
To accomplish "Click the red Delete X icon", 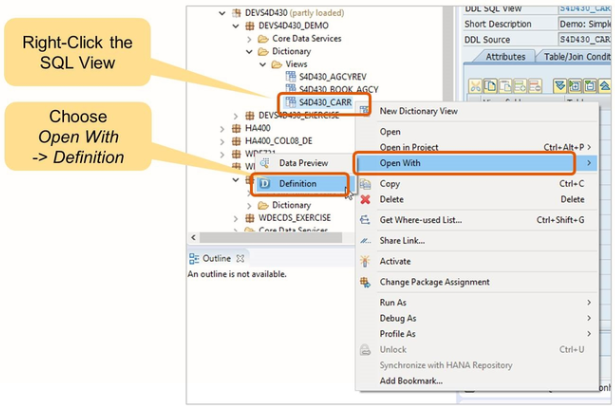I will pos(365,200).
